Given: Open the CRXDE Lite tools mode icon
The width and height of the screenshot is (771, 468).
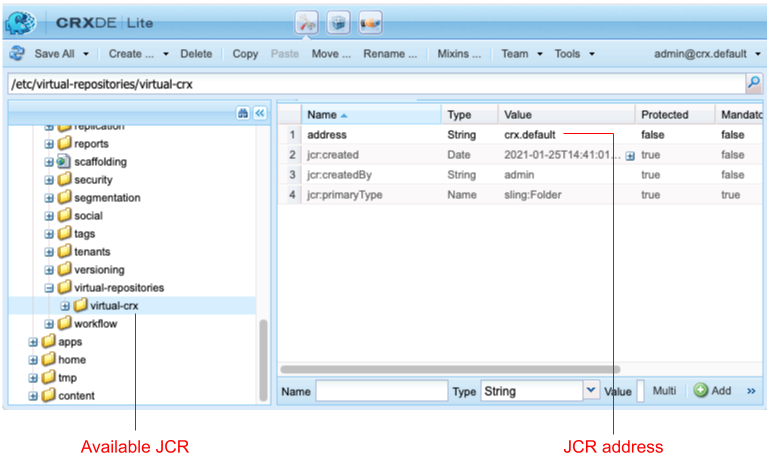Looking at the screenshot, I should [306, 23].
